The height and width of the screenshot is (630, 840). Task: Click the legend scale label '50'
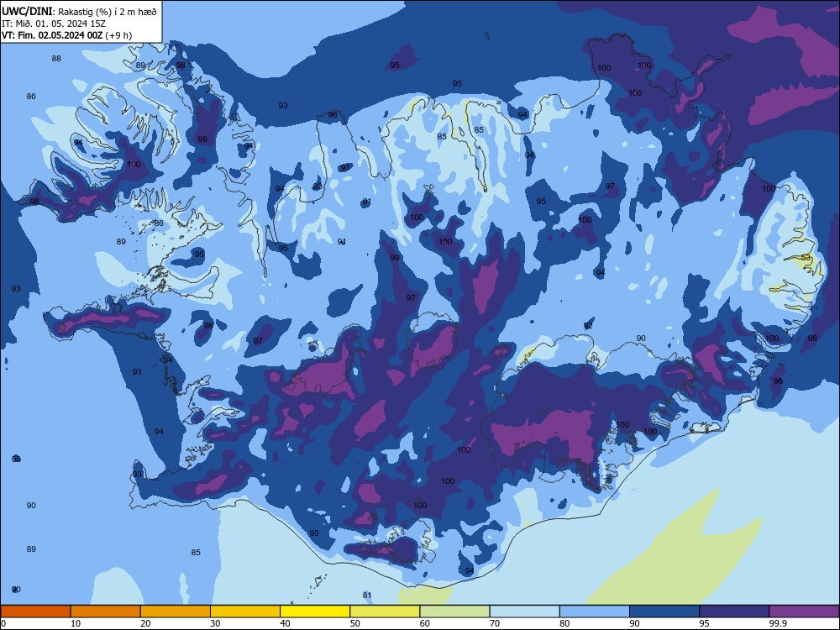pyautogui.click(x=354, y=623)
